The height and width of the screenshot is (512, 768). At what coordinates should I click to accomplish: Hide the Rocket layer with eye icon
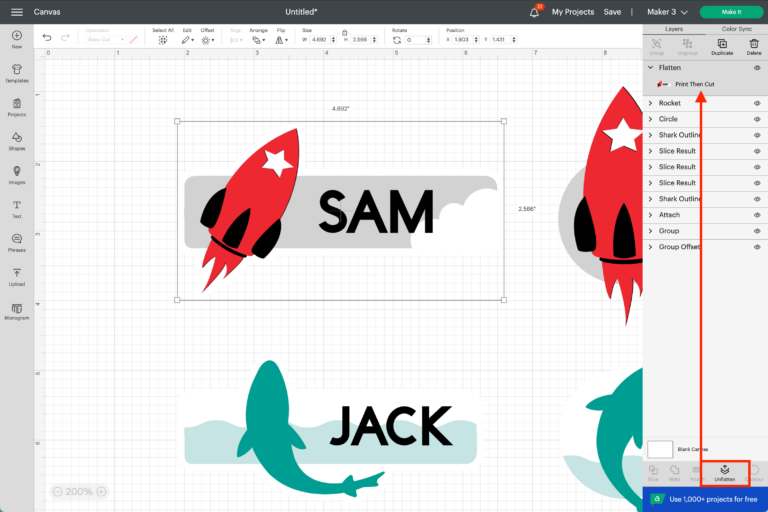pos(756,103)
